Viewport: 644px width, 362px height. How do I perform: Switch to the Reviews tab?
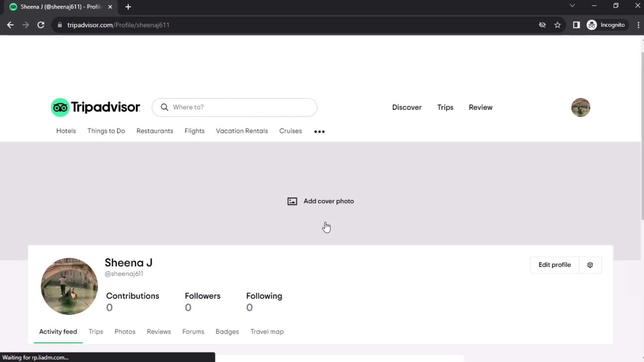pos(159,331)
